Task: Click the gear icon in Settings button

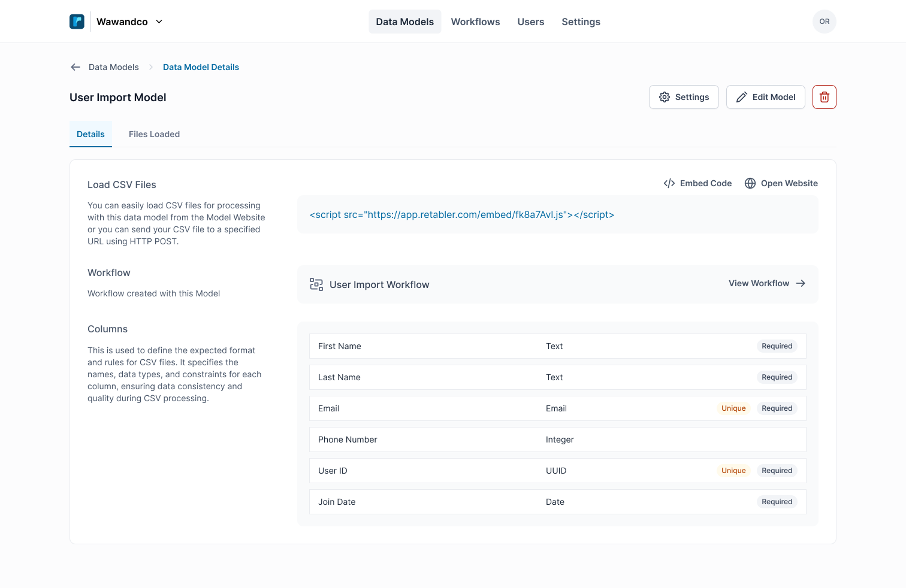Action: tap(664, 97)
